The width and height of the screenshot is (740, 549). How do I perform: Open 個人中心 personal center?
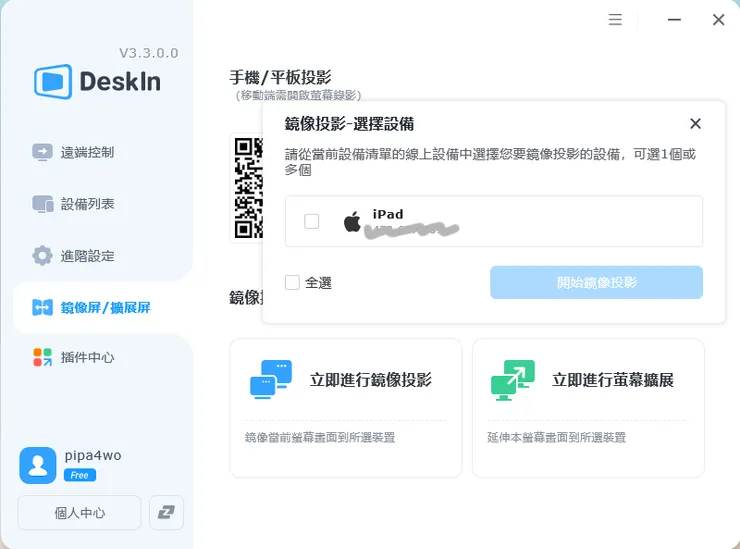coord(79,513)
